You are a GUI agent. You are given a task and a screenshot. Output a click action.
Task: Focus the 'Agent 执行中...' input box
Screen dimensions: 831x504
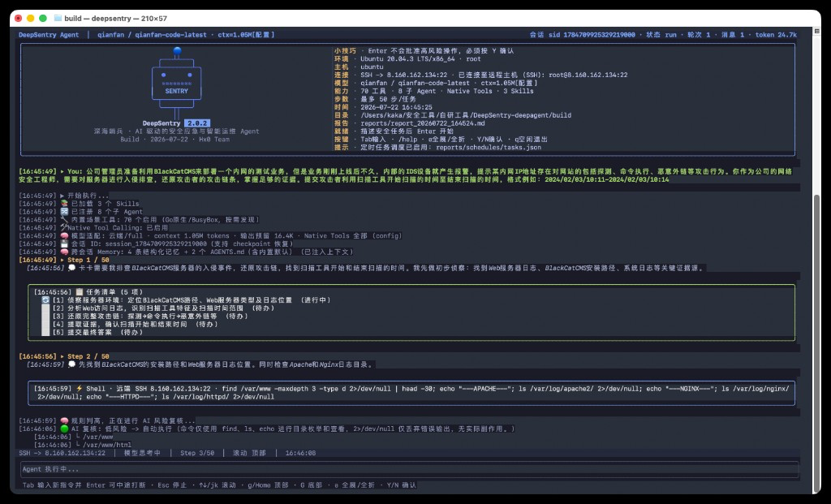tap(409, 470)
